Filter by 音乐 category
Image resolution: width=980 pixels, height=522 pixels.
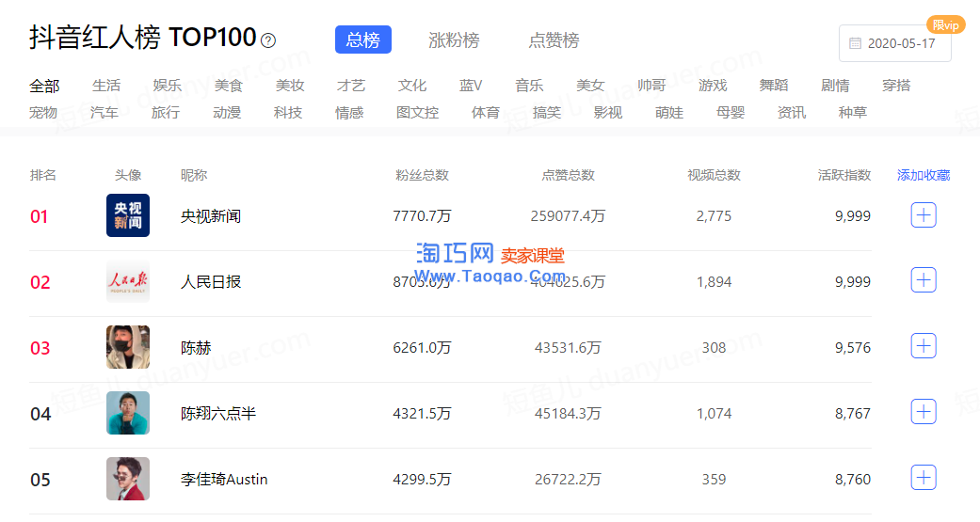click(x=529, y=86)
